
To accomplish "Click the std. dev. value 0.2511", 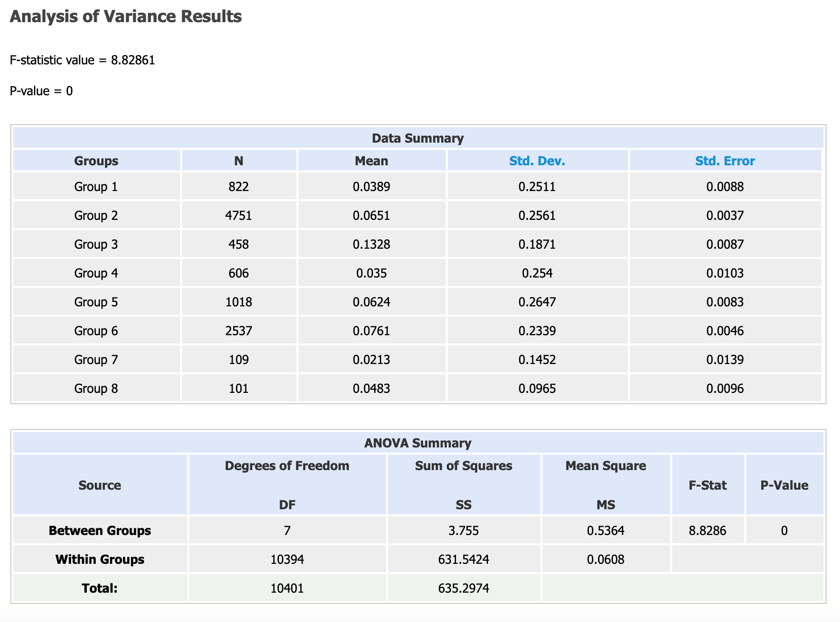I will point(537,186).
